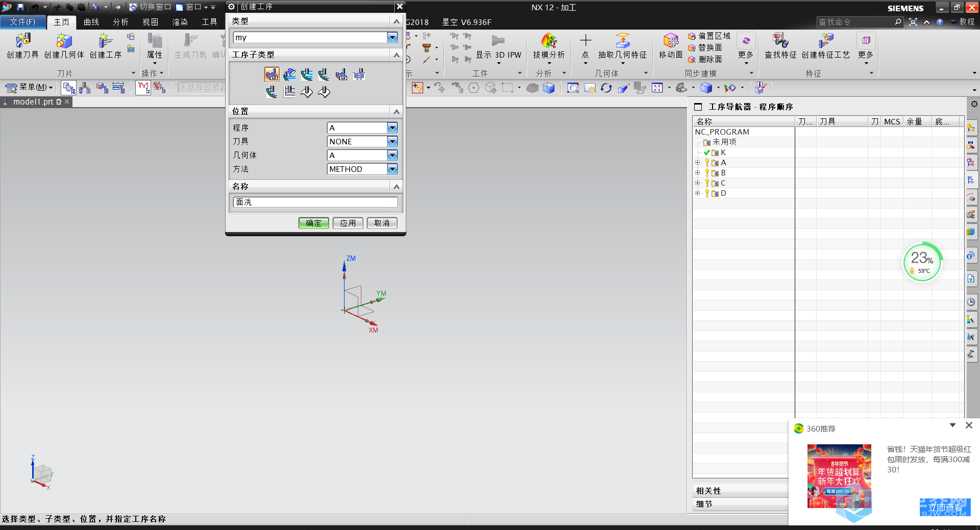Open Find Feature (查找特征) tool
This screenshot has height=530, width=980.
point(780,46)
